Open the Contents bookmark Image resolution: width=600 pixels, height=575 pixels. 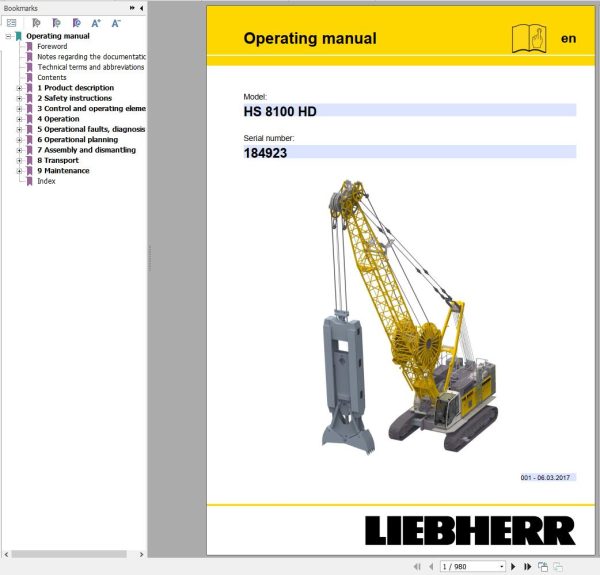[52, 77]
